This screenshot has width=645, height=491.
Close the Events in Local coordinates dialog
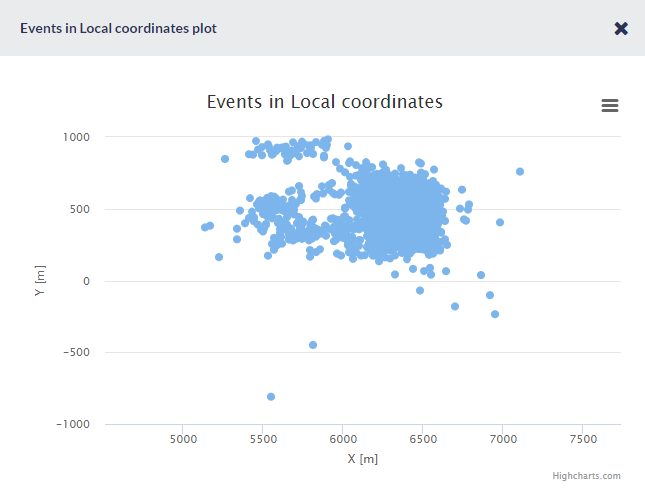coord(621,28)
